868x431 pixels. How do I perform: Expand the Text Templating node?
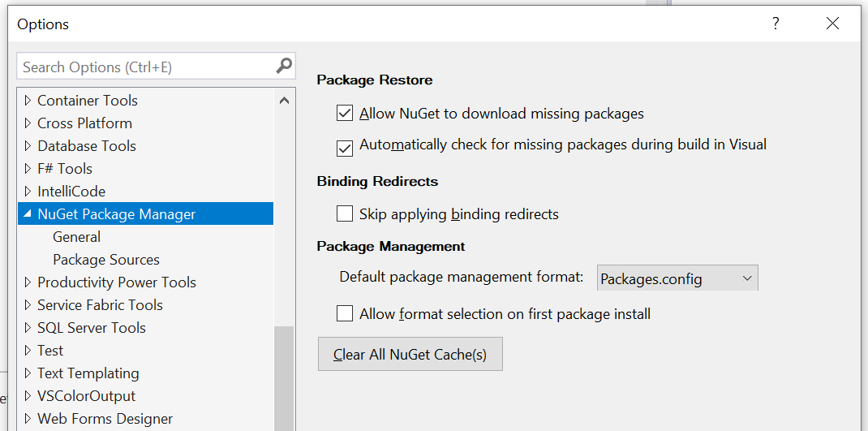pos(28,373)
